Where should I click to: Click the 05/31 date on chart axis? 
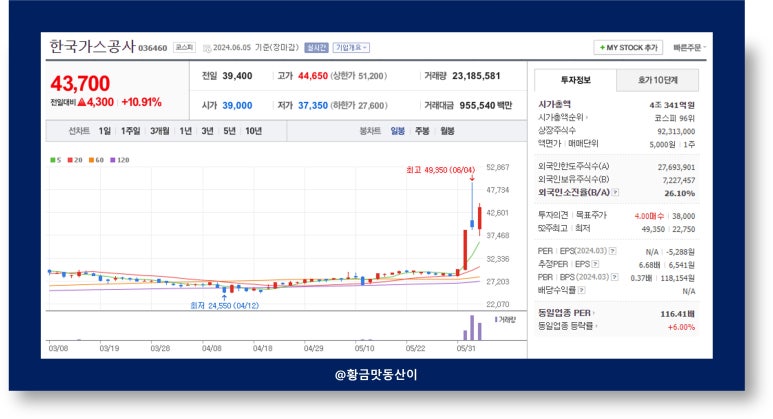[x=466, y=348]
